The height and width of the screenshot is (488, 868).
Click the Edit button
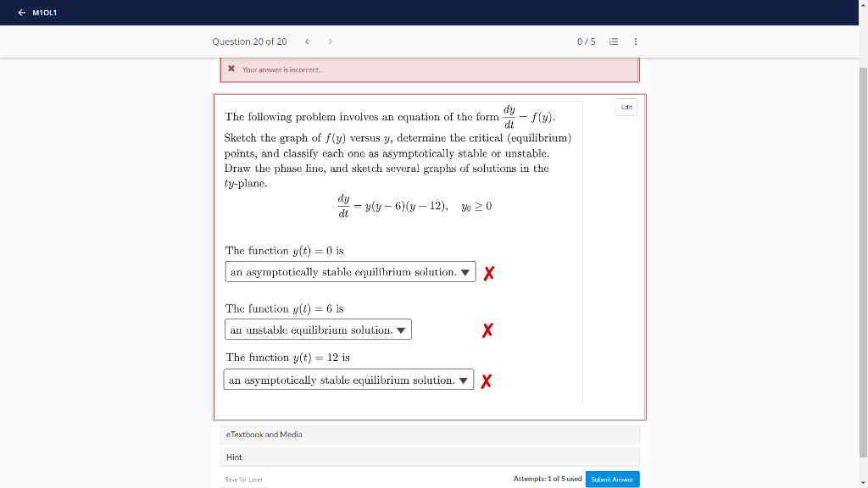[x=626, y=108]
